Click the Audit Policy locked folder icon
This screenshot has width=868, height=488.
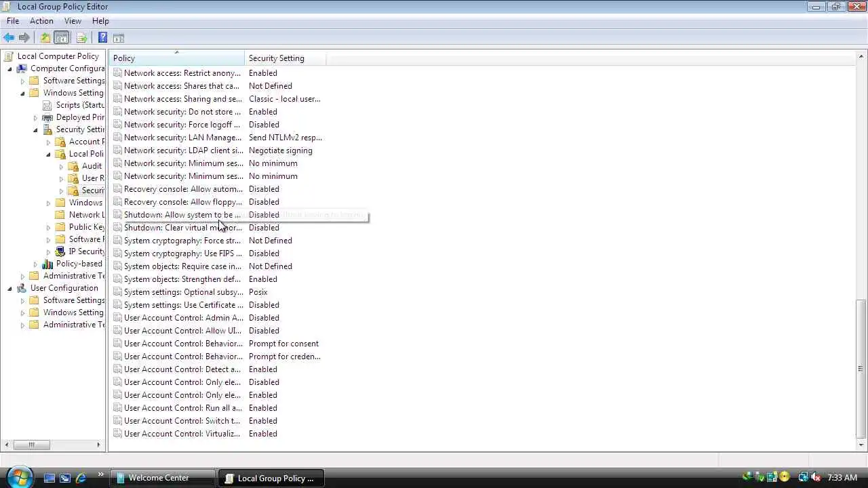[73, 166]
